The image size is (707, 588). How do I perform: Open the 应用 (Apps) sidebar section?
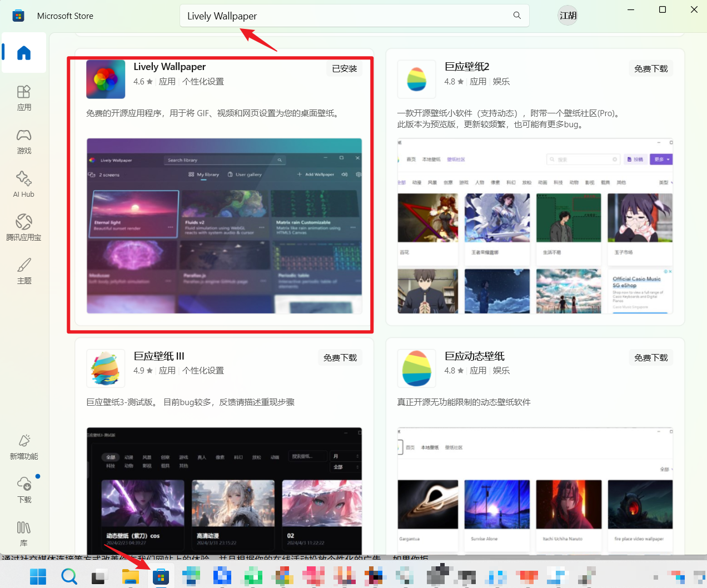(x=24, y=98)
